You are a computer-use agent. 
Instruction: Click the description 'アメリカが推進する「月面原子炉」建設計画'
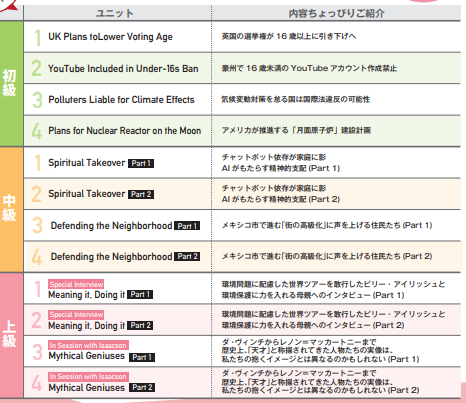coord(296,130)
